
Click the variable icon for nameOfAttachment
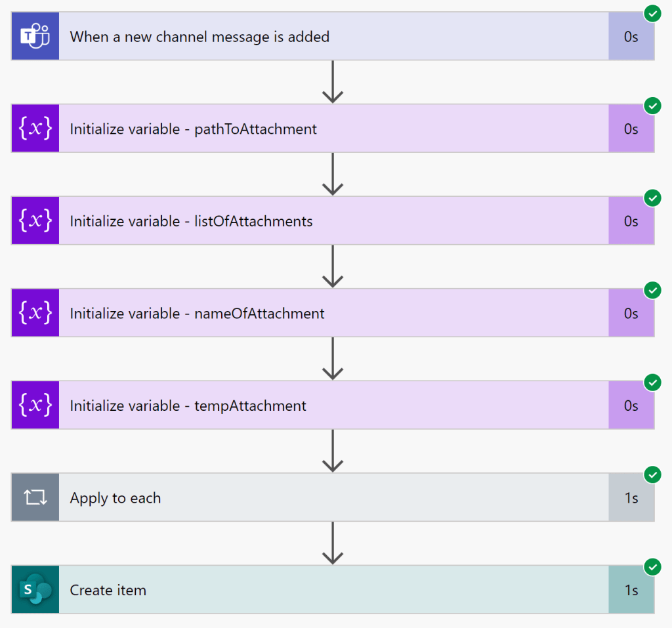[35, 313]
